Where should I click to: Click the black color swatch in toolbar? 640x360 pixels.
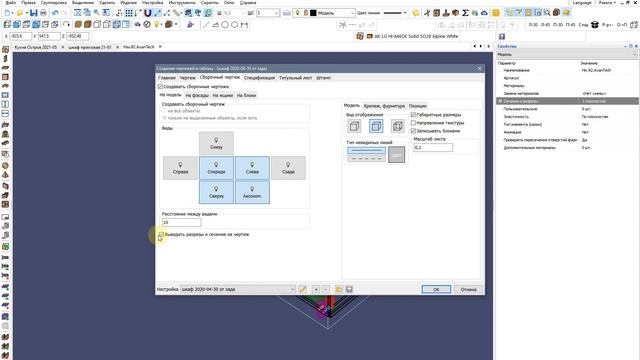pyautogui.click(x=313, y=13)
